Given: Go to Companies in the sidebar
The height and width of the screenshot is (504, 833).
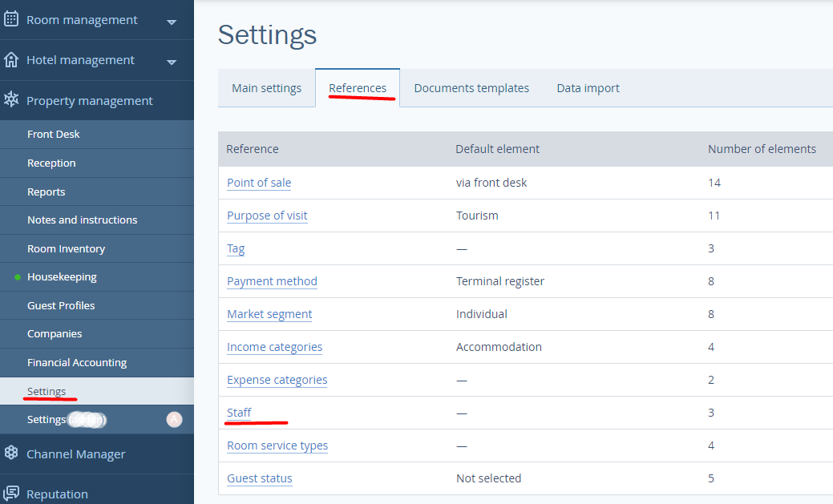Looking at the screenshot, I should point(97,333).
